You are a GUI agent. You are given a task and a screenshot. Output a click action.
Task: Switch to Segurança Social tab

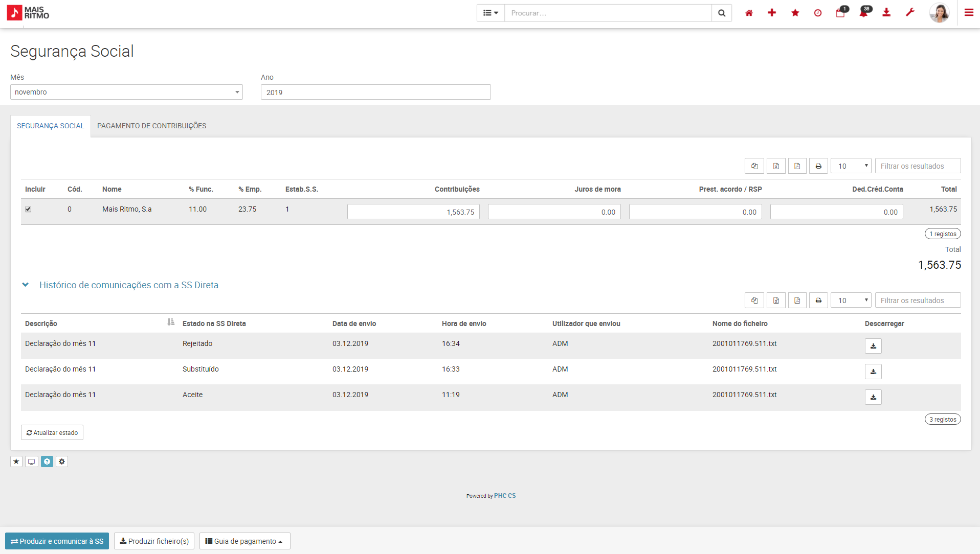click(51, 126)
